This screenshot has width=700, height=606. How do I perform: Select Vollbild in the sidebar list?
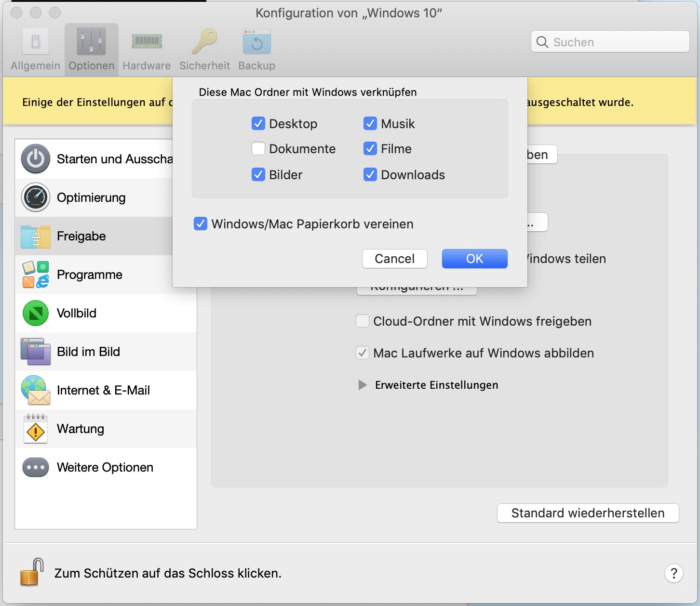pyautogui.click(x=106, y=313)
